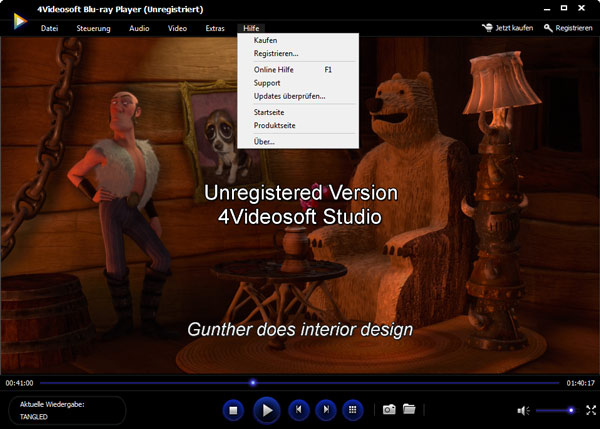Click the Registrieren key button
Viewport: 600px width, 429px height.
(x=568, y=28)
